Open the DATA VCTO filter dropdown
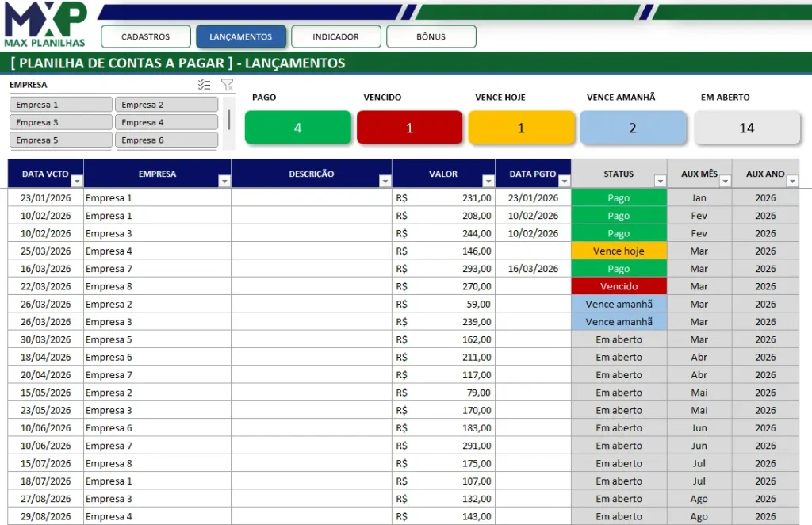812x525 pixels. coord(76,182)
